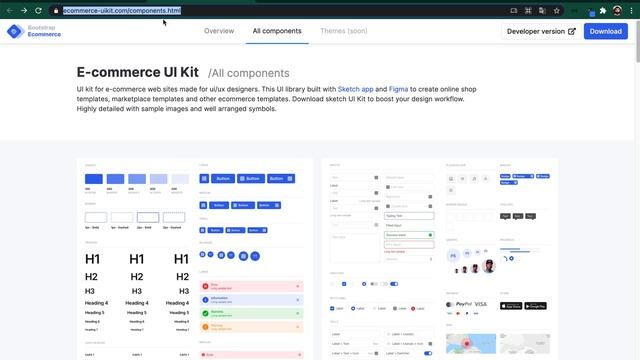Click the App Store badge
The image size is (640, 360).
pyautogui.click(x=511, y=306)
